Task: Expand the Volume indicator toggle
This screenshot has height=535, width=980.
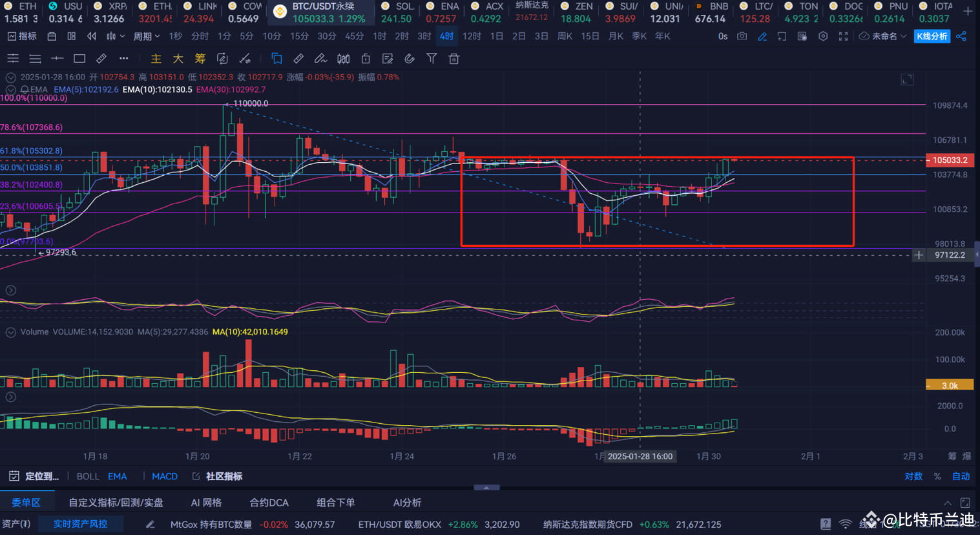Action: pyautogui.click(x=11, y=332)
